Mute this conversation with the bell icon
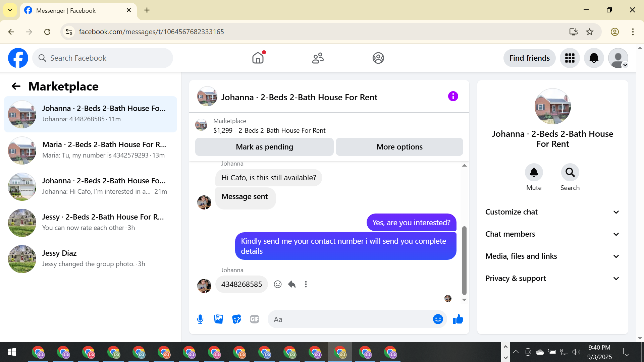This screenshot has width=644, height=362. pos(534,172)
